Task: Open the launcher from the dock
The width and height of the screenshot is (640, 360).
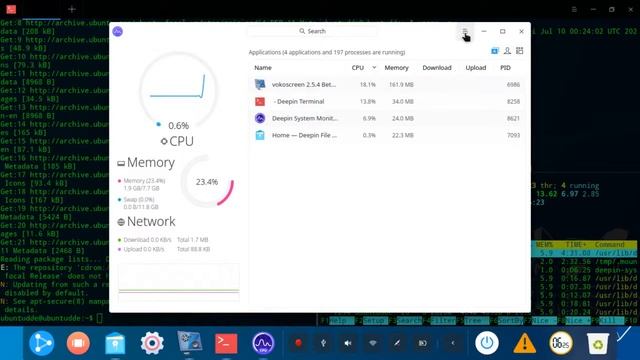Action: coord(42,343)
